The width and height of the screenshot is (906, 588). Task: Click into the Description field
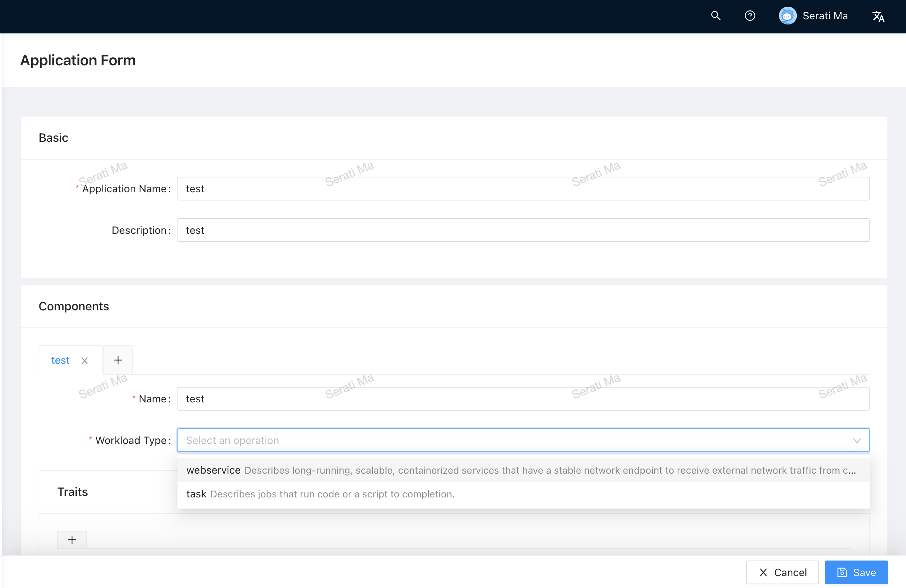(x=523, y=230)
